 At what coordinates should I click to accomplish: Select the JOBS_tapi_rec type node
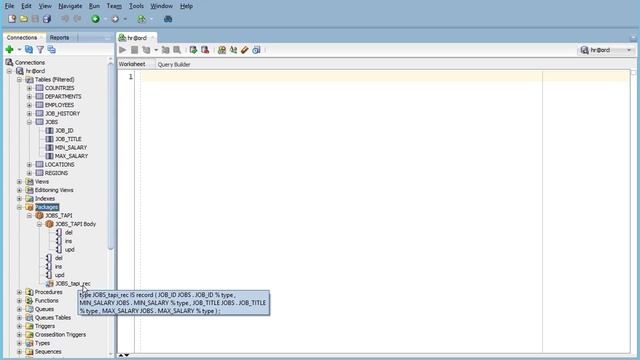click(73, 284)
